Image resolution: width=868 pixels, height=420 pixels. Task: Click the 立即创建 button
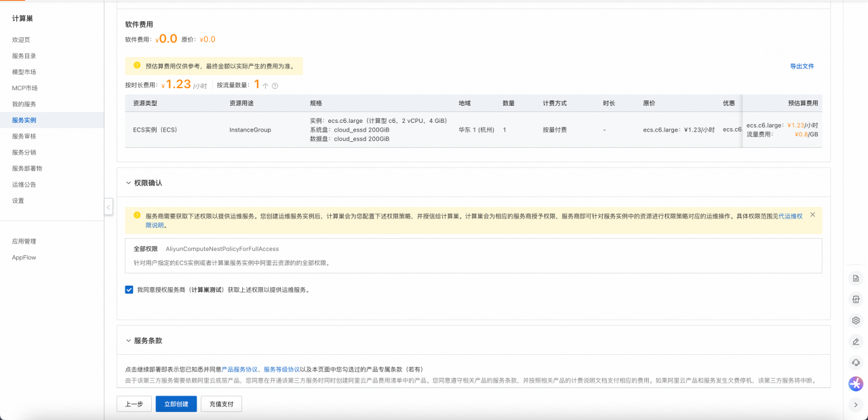pyautogui.click(x=176, y=404)
